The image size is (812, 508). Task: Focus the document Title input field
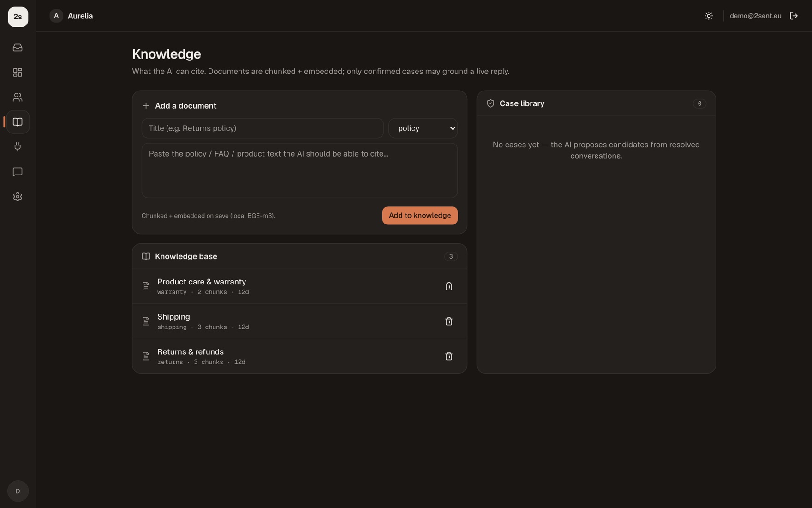263,128
